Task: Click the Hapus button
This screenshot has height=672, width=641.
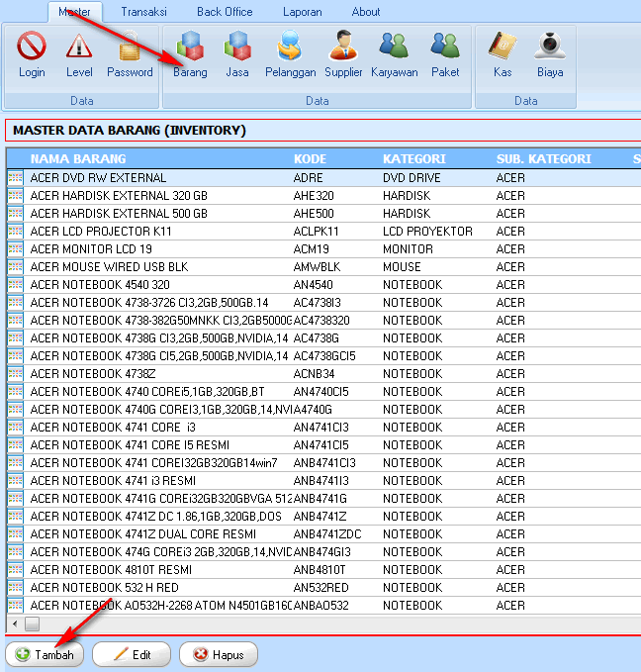Action: 219,654
